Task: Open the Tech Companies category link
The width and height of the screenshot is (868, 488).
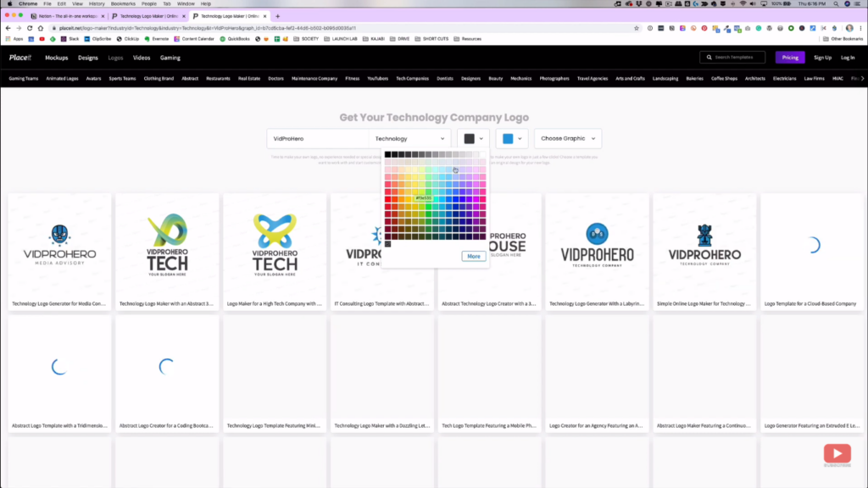Action: click(413, 79)
